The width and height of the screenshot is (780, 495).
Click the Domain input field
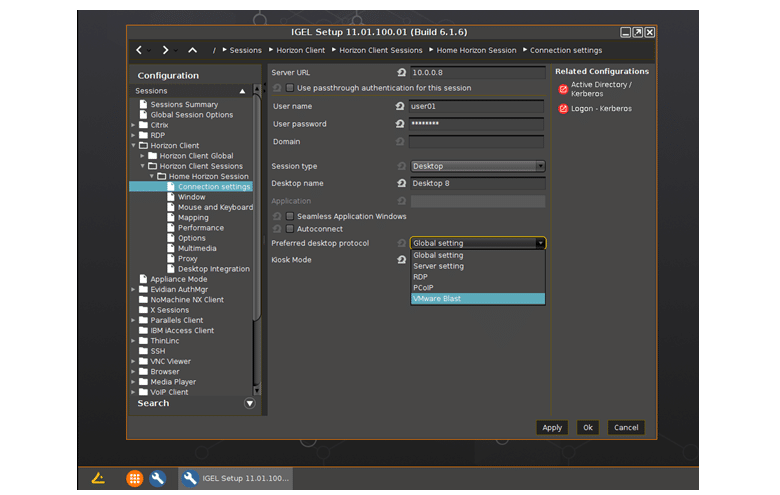(x=476, y=142)
